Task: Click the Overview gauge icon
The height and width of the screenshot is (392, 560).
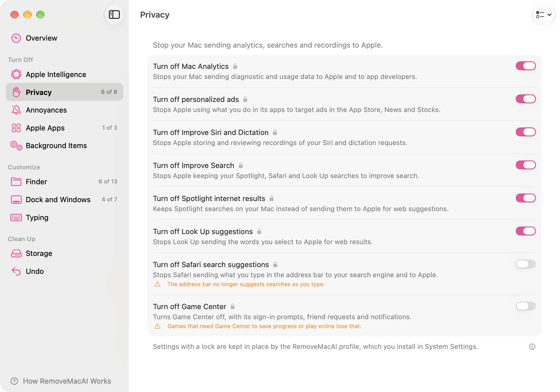Action: coord(16,38)
